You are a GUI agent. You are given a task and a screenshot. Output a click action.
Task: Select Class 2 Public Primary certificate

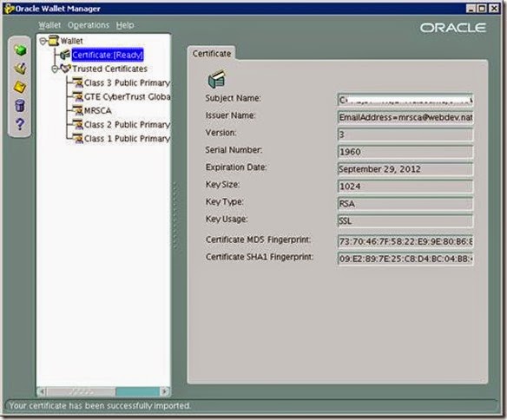(127, 124)
